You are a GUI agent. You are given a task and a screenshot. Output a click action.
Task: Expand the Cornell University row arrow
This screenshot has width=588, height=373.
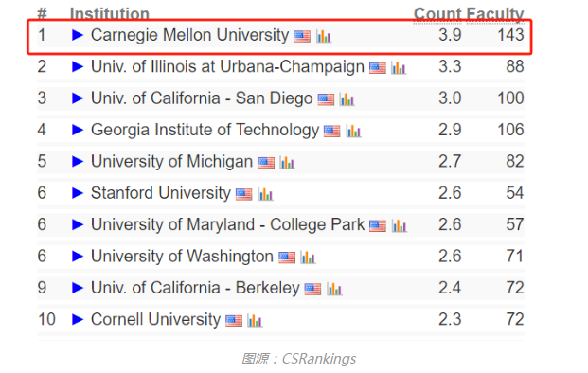(78, 319)
